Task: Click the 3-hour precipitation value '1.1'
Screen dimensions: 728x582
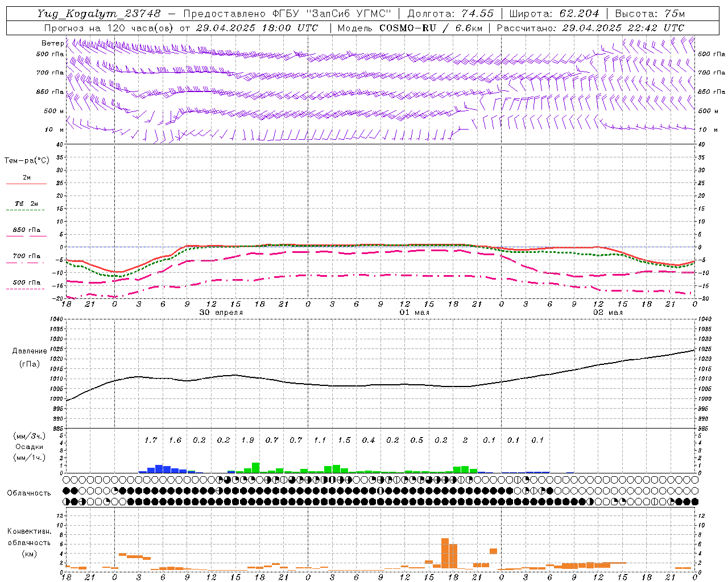Action: click(320, 440)
